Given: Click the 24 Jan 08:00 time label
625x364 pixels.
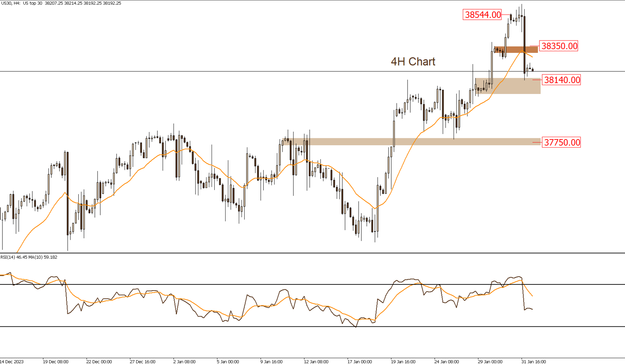Looking at the screenshot, I should click(x=446, y=362).
